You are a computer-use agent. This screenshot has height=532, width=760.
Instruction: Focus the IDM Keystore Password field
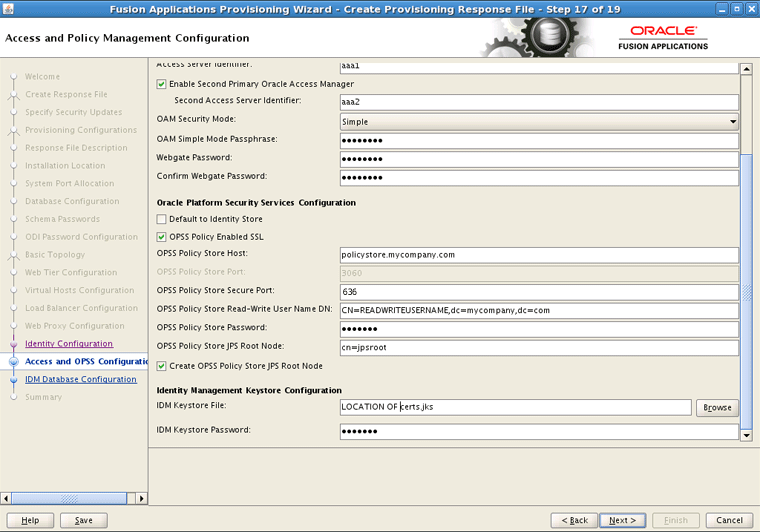click(539, 431)
